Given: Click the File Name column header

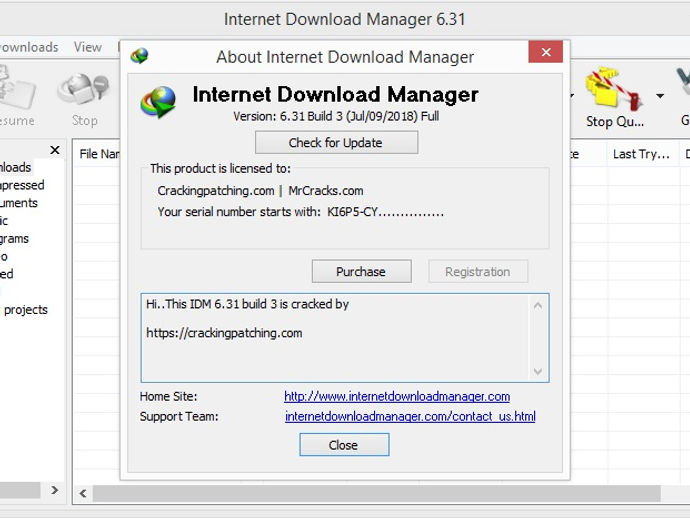Looking at the screenshot, I should pyautogui.click(x=99, y=154).
